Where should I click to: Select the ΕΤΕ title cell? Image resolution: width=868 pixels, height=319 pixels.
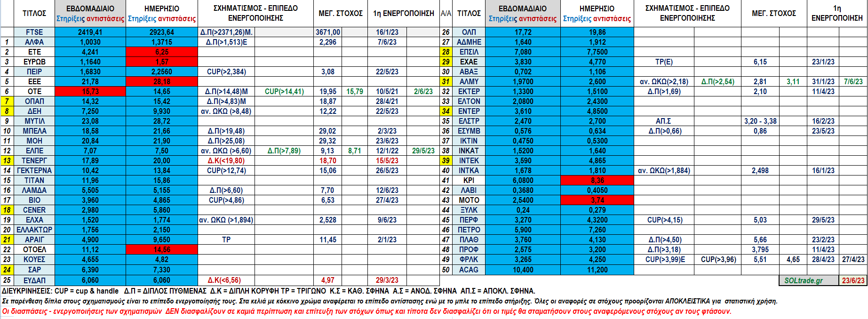coord(34,52)
